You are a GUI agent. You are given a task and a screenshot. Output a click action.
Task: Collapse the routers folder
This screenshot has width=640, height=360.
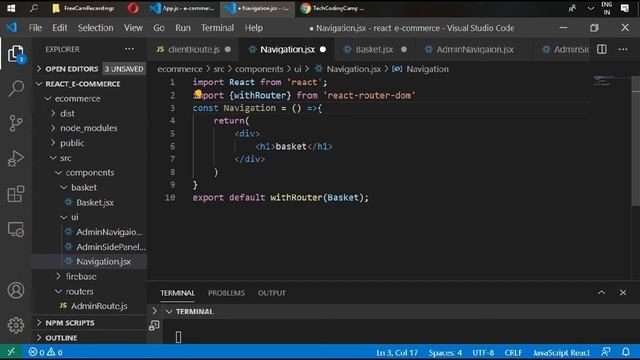[90, 291]
